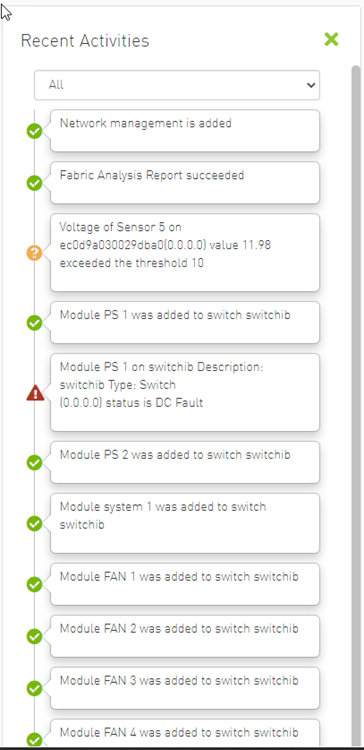Select Module FAN 2 was added card

pyautogui.click(x=185, y=636)
